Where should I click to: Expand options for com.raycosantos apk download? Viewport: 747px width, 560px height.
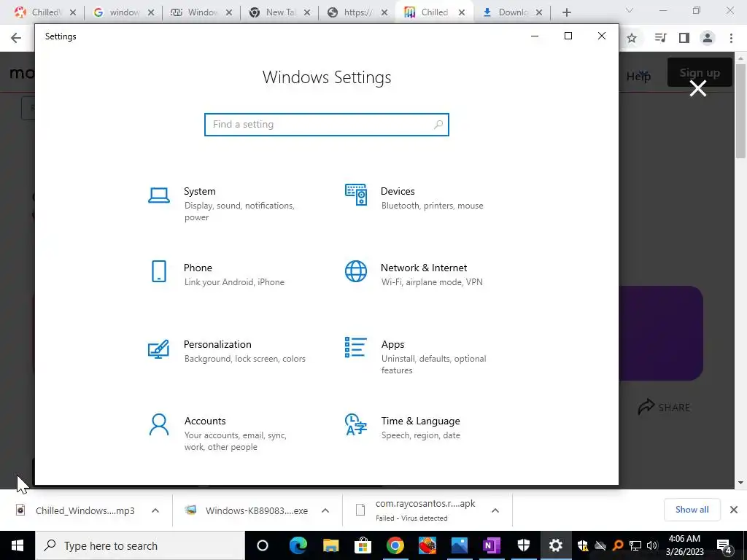click(x=495, y=510)
